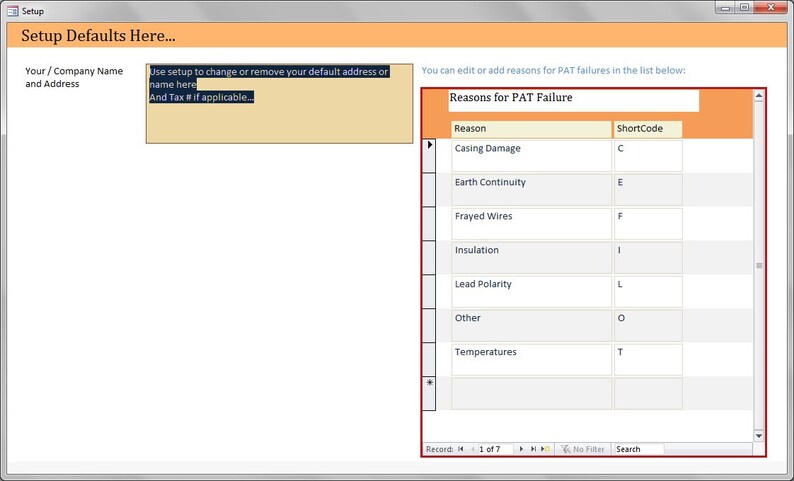Go to next record in navigation bar

click(521, 449)
